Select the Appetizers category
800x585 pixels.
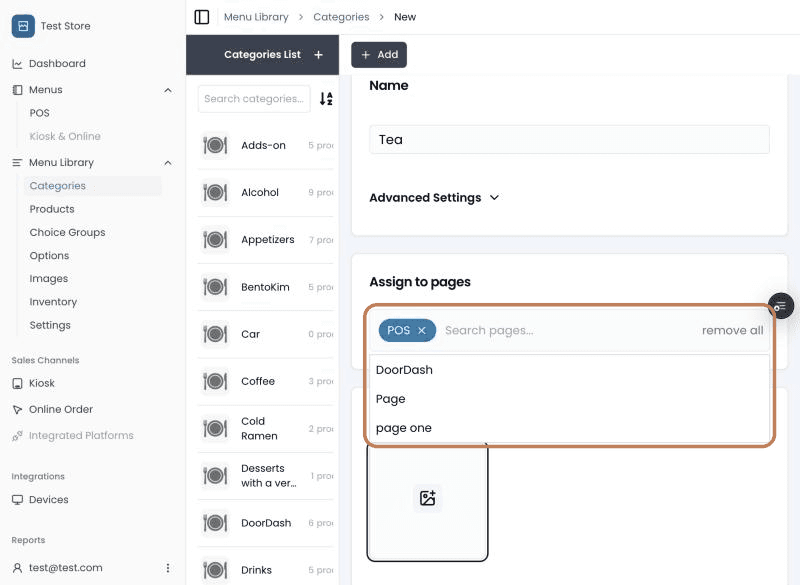click(x=265, y=240)
